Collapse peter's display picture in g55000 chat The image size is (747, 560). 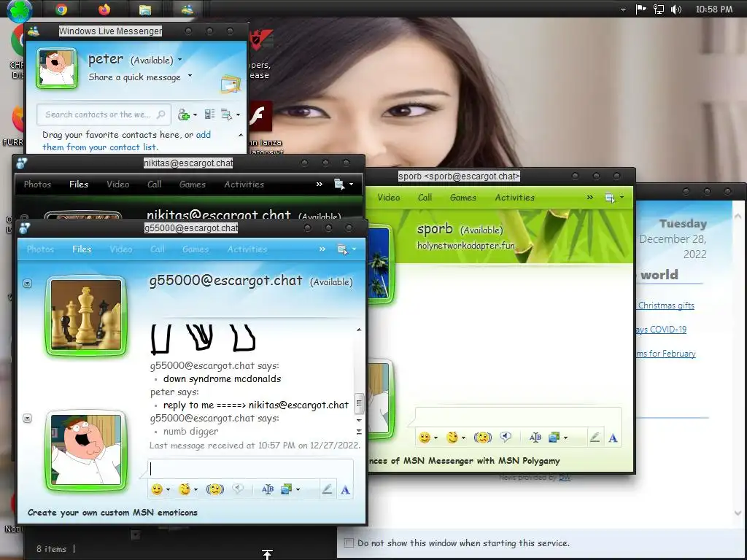pos(27,418)
